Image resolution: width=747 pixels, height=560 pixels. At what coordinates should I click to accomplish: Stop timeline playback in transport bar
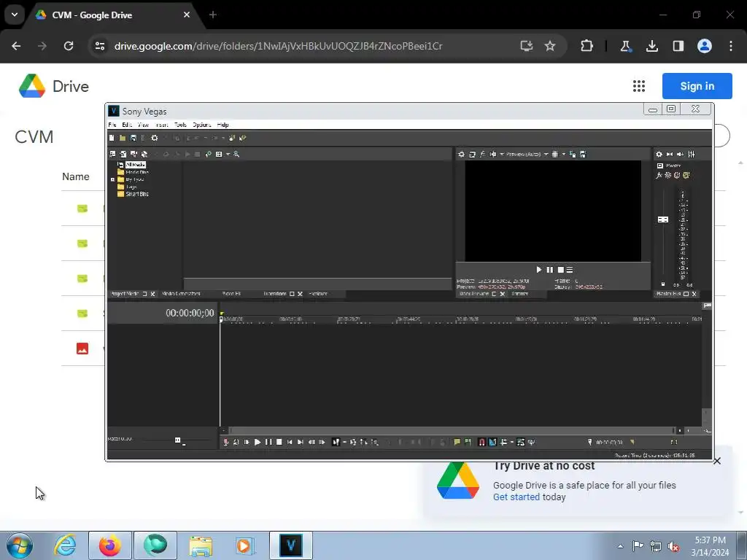click(x=279, y=443)
